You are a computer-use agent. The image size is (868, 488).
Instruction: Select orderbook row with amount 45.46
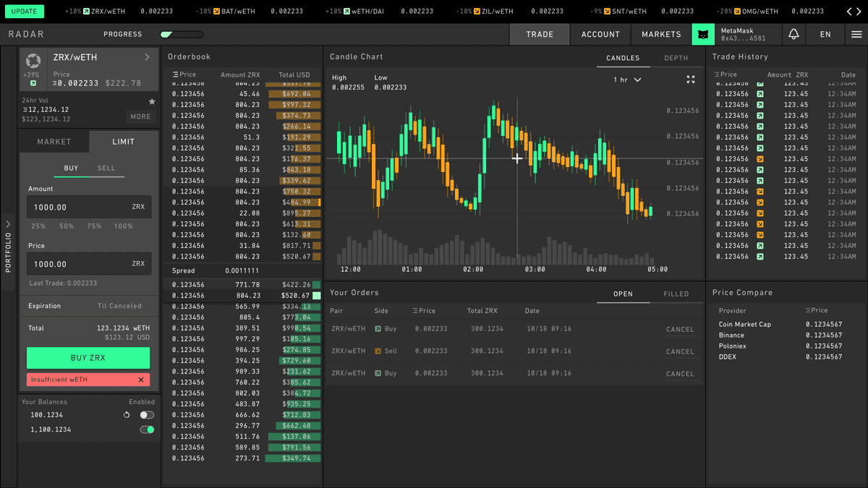pyautogui.click(x=242, y=94)
